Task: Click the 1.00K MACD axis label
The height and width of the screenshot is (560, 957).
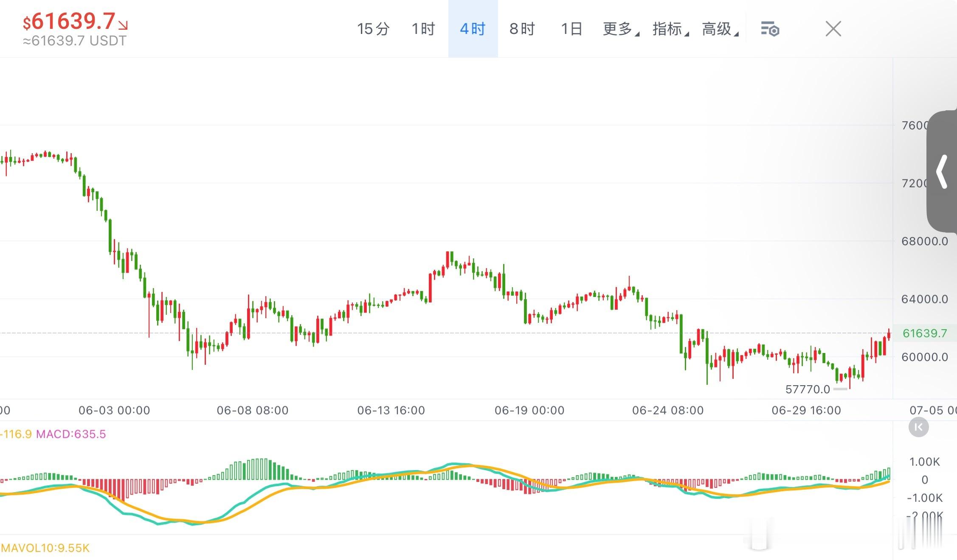Action: (x=925, y=462)
